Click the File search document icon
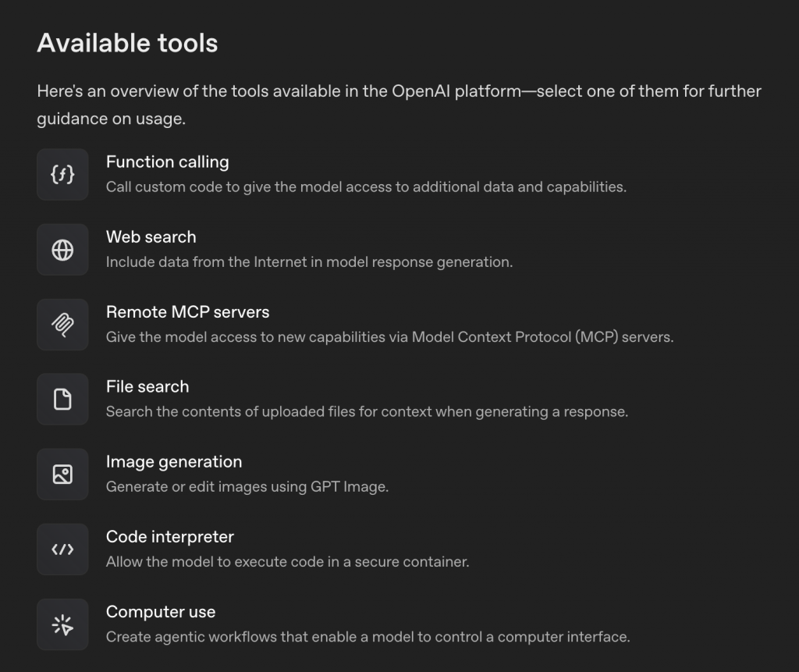Screen dimensions: 799x672 point(62,400)
